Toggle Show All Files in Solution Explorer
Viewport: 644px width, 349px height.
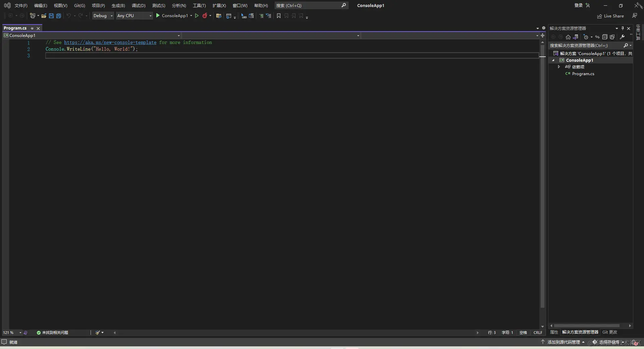612,37
